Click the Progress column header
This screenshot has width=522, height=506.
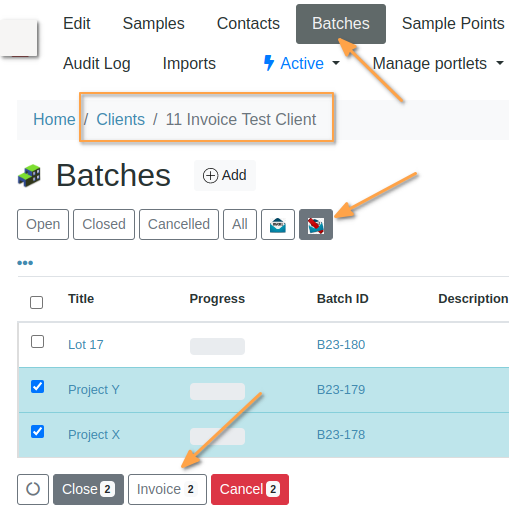217,299
